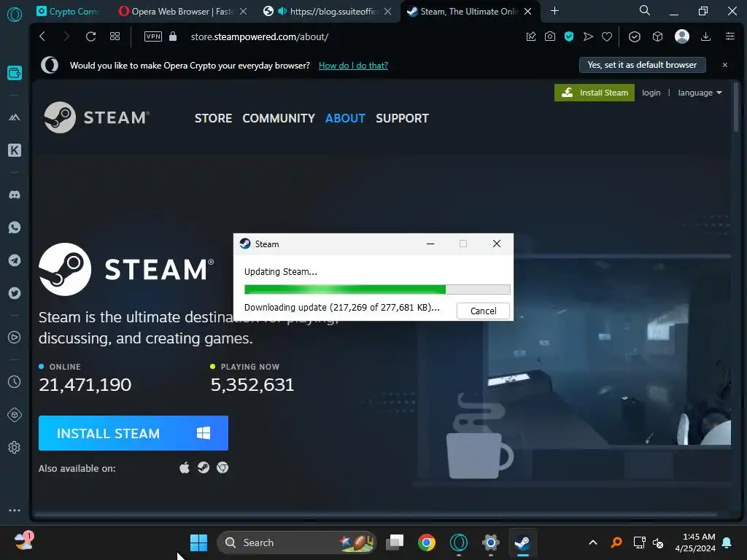Viewport: 747px width, 560px height.
Task: Mute audio on the blog.ssuiteoffice tab
Action: [x=282, y=11]
